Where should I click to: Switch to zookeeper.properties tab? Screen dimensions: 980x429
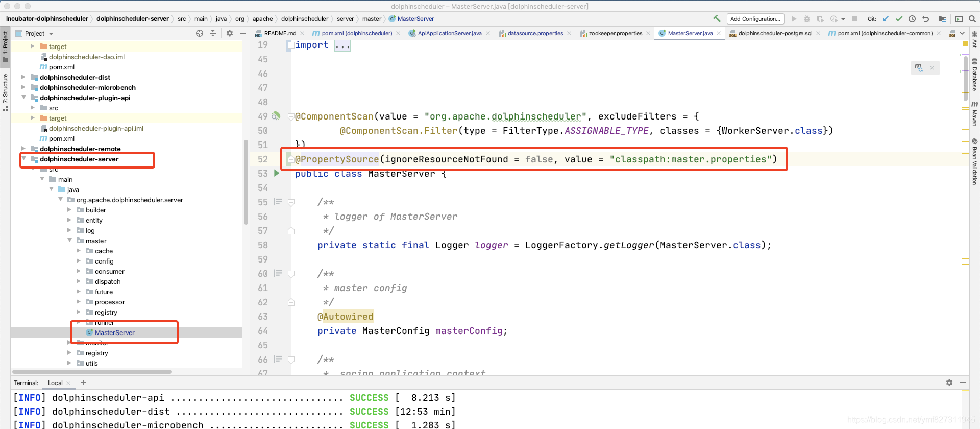pos(616,33)
